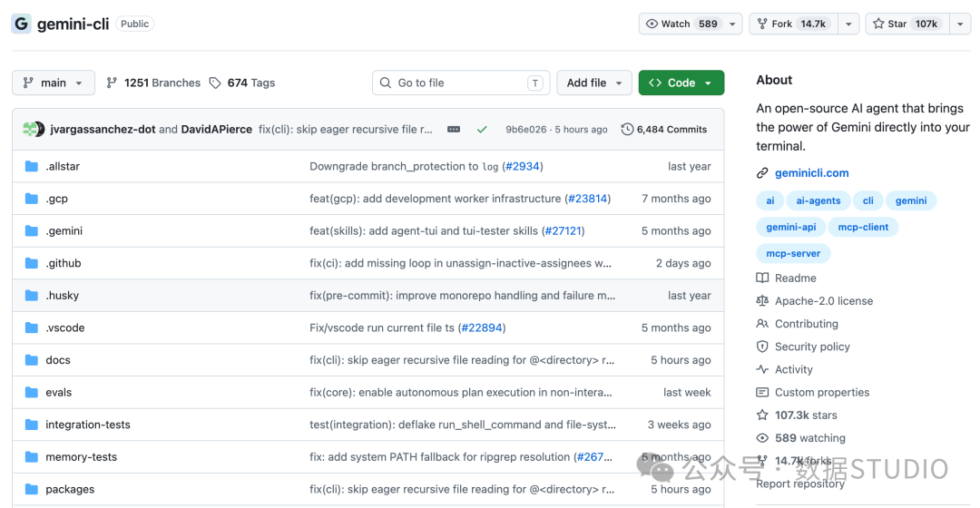This screenshot has width=980, height=508.
Task: Open the green Code dropdown button
Action: click(681, 83)
